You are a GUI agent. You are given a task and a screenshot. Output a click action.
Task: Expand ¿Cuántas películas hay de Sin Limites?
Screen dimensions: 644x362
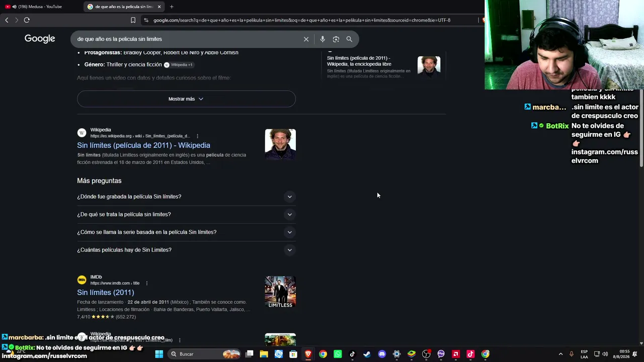[186, 250]
